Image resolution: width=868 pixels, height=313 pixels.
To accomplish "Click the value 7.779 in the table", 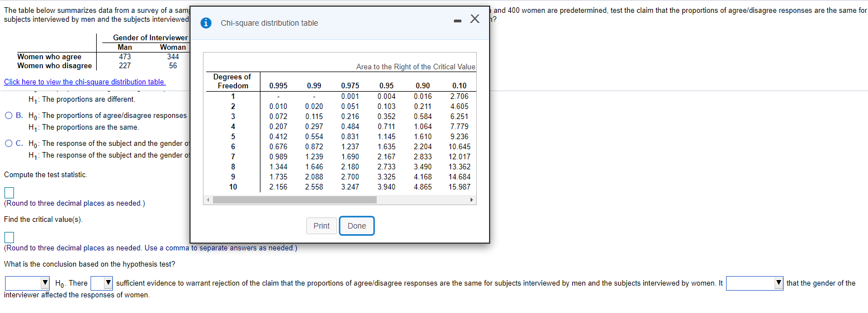I will click(459, 126).
